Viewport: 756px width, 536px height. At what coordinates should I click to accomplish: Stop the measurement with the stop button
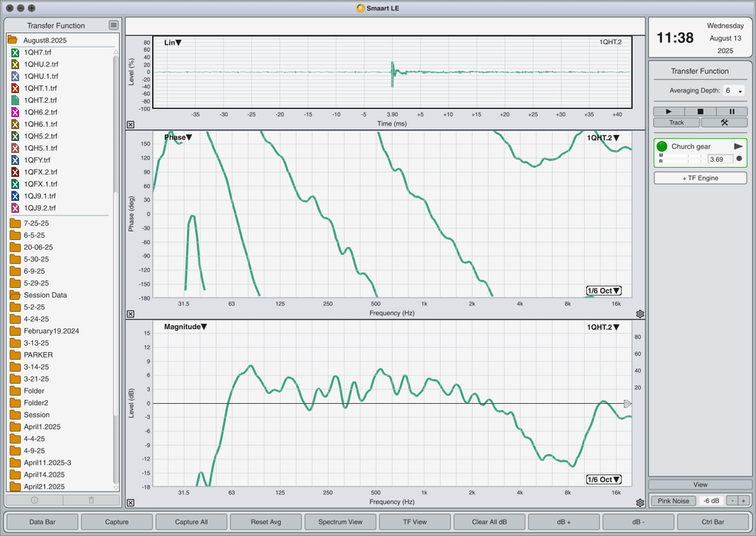click(x=700, y=111)
